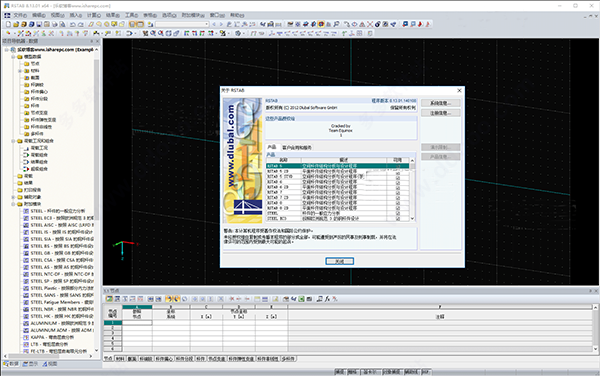Click the magnifier zoom icon in second toolbar
Image resolution: width=600 pixels, height=376 pixels.
(153, 33)
